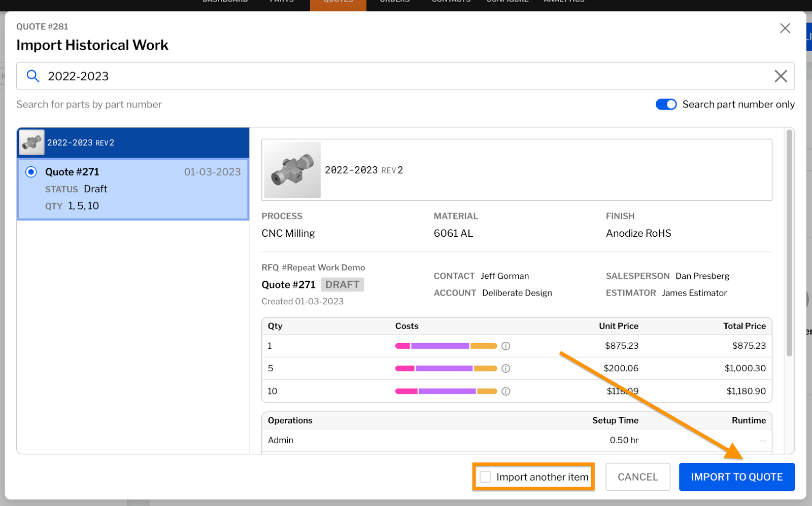Click part thumbnail in blue list header
Screen dimensions: 812x506
point(31,142)
